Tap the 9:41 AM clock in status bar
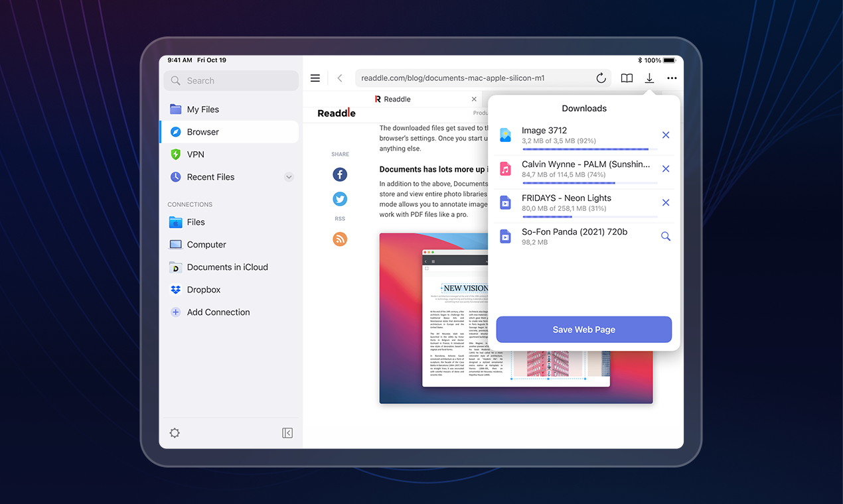Viewport: 843px width, 504px height. pyautogui.click(x=180, y=60)
